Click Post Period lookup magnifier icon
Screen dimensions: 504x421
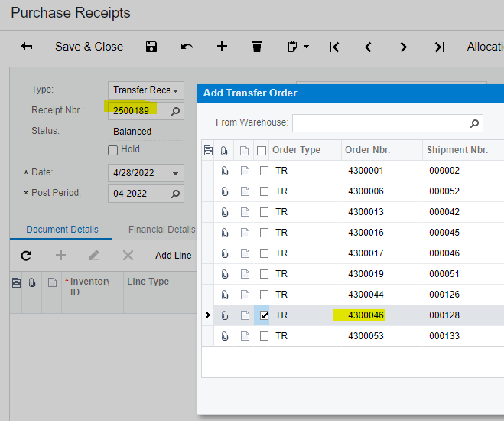(x=175, y=194)
